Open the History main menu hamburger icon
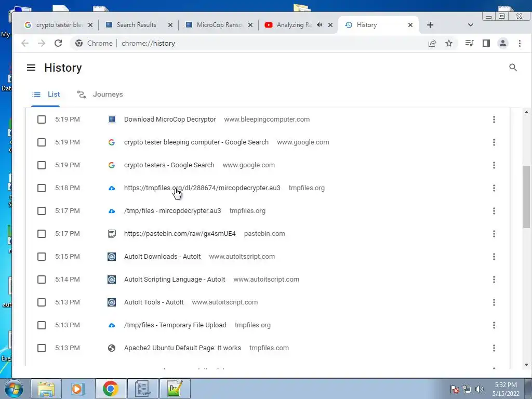Image resolution: width=532 pixels, height=399 pixels. [31, 68]
